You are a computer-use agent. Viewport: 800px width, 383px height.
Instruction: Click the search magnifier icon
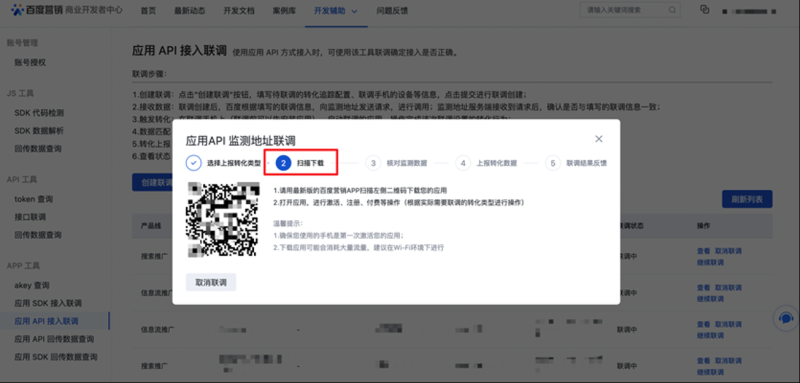[672, 10]
